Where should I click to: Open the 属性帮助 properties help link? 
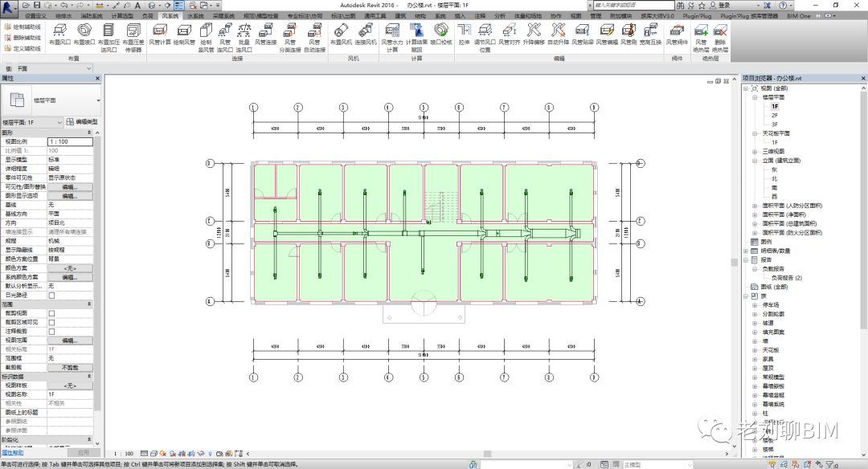point(12,452)
